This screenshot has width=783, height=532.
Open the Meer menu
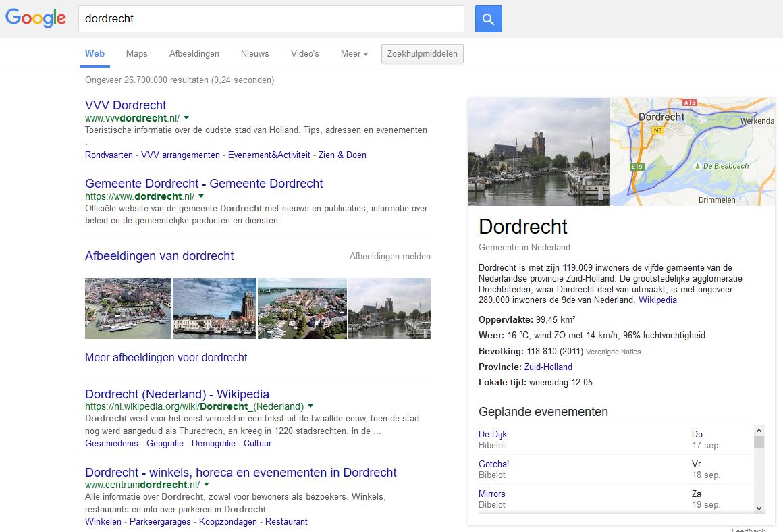[354, 54]
